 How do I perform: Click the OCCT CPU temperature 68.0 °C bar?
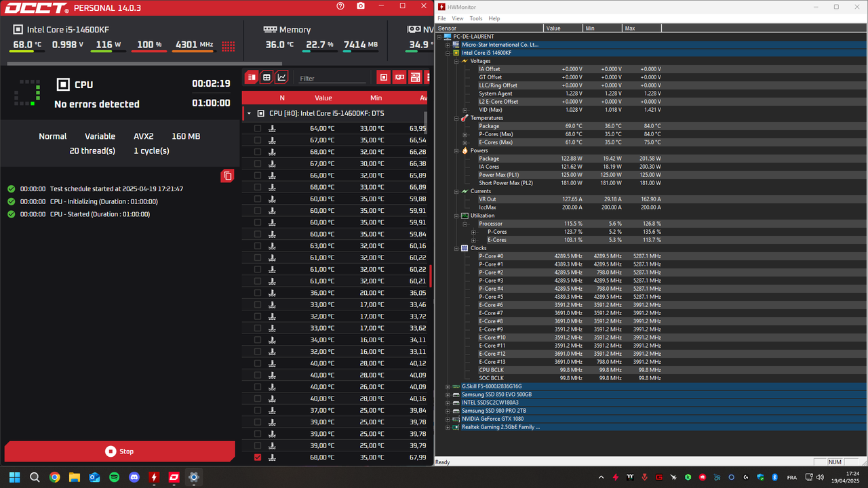[27, 51]
